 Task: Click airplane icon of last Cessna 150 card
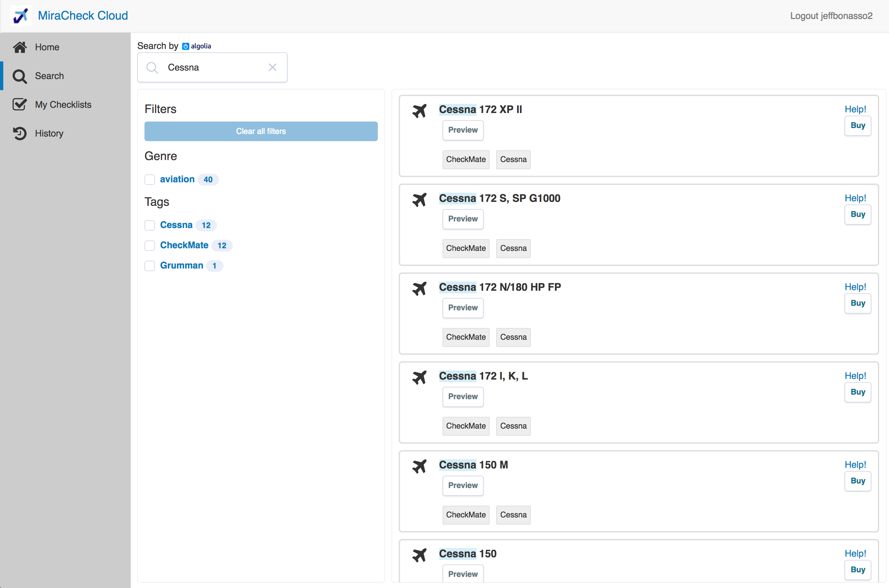tap(419, 555)
